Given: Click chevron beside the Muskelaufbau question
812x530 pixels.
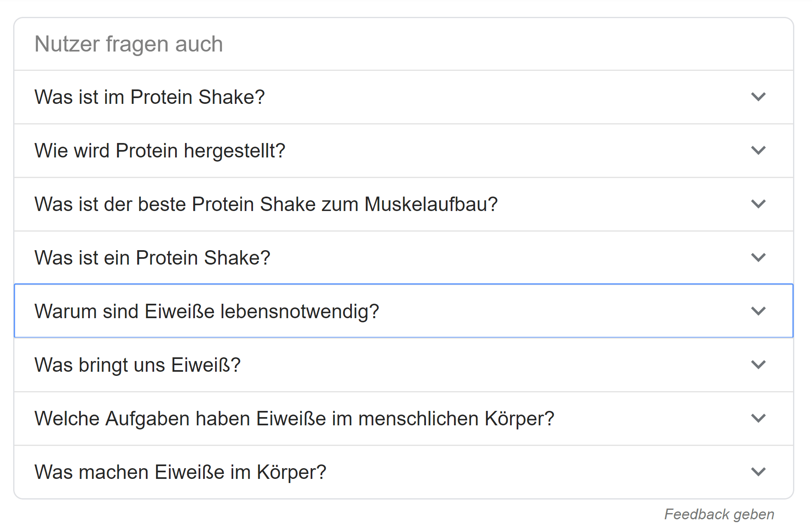Looking at the screenshot, I should [758, 204].
